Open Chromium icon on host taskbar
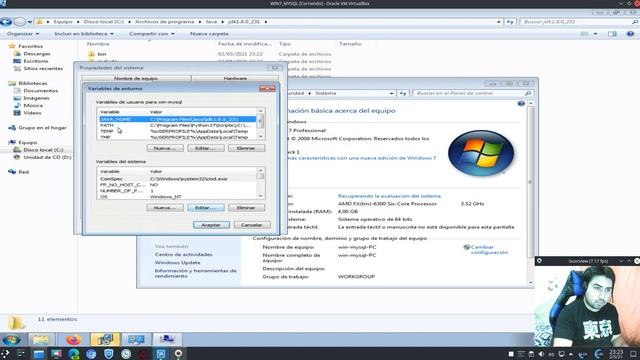The height and width of the screenshot is (360, 640). pyautogui.click(x=91, y=354)
